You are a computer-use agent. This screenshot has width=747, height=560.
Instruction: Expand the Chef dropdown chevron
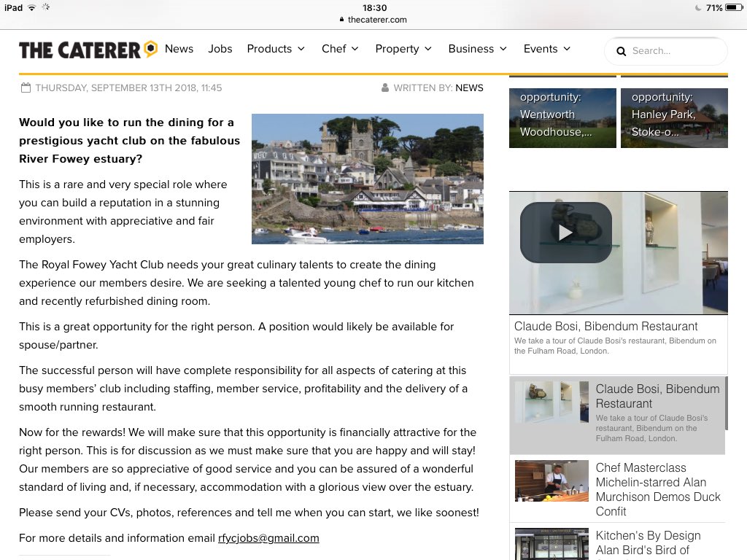pos(355,49)
